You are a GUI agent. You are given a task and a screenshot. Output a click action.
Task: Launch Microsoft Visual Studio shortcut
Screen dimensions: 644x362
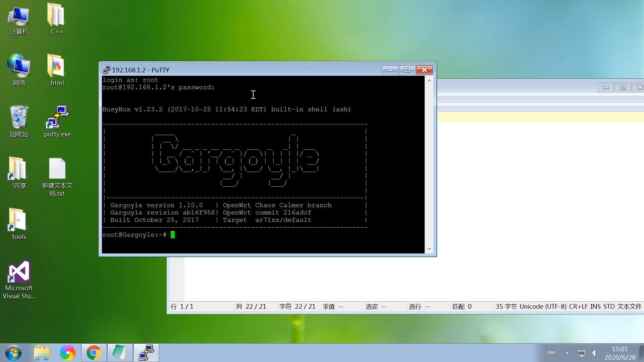pyautogui.click(x=19, y=271)
